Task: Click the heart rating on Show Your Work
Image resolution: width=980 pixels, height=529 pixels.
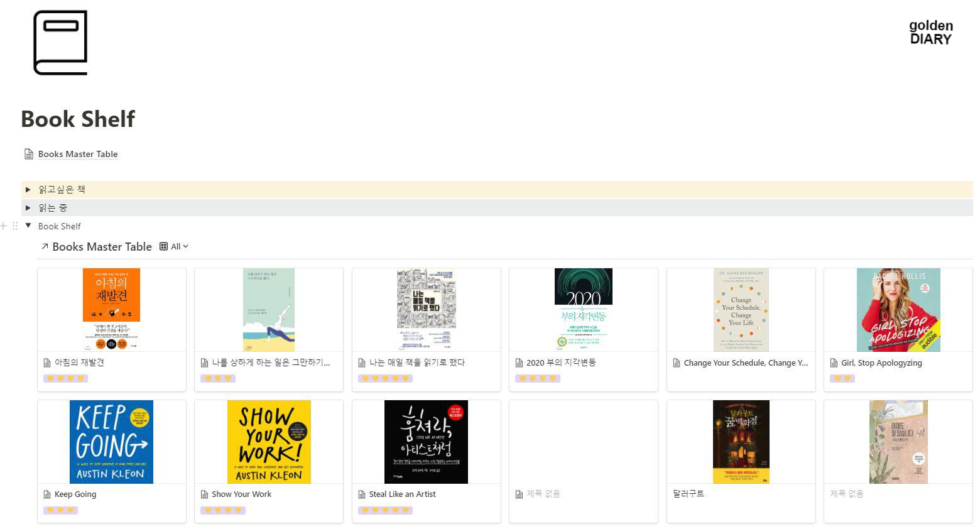Action: (222, 510)
